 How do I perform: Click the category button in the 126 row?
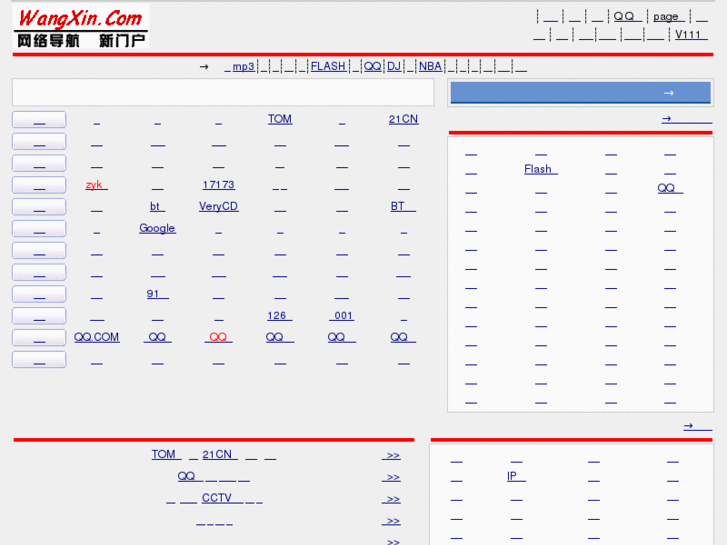point(39,316)
